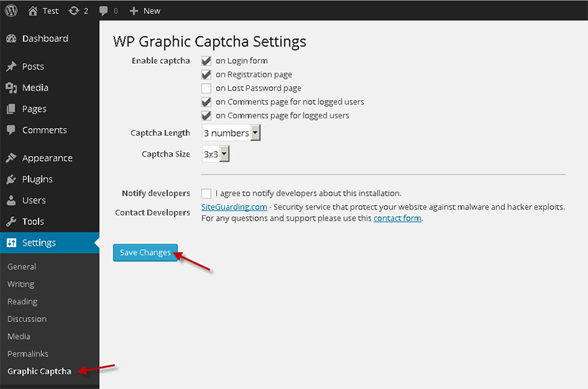Open the Discussion settings submenu
Image resolution: width=588 pixels, height=389 pixels.
tap(26, 319)
